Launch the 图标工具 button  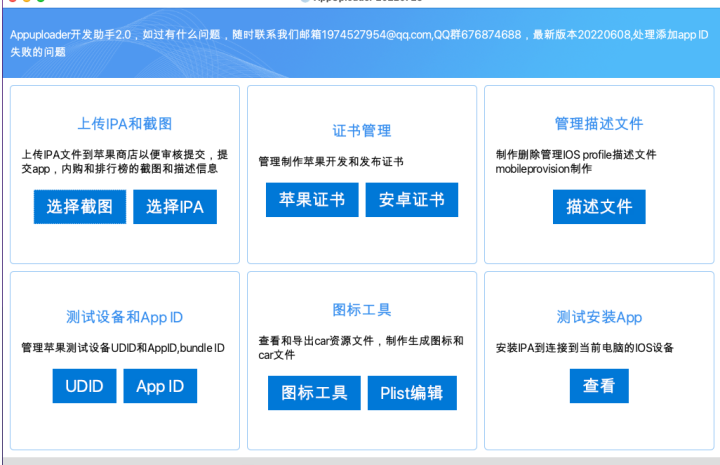(315, 393)
